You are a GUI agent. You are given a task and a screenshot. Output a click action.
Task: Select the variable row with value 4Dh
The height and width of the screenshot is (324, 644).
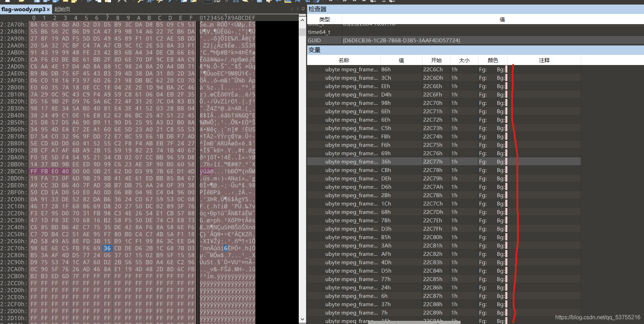pos(444,262)
